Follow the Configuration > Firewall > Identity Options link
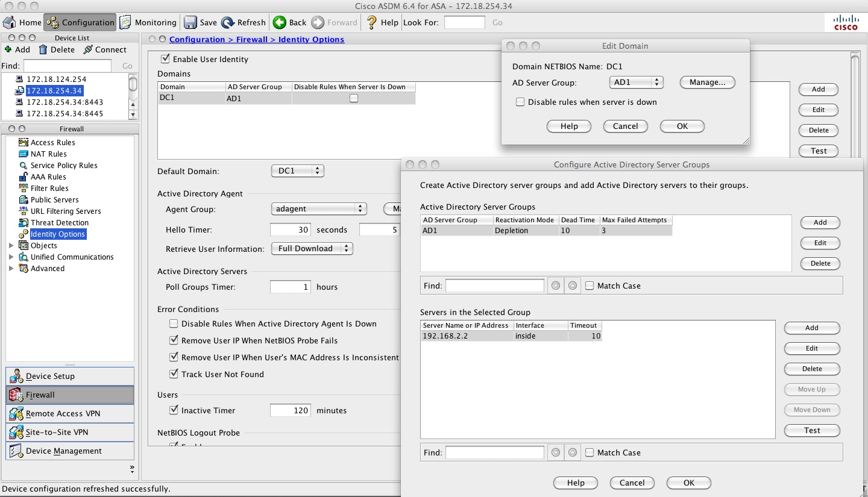This screenshot has width=868, height=497. pos(257,40)
